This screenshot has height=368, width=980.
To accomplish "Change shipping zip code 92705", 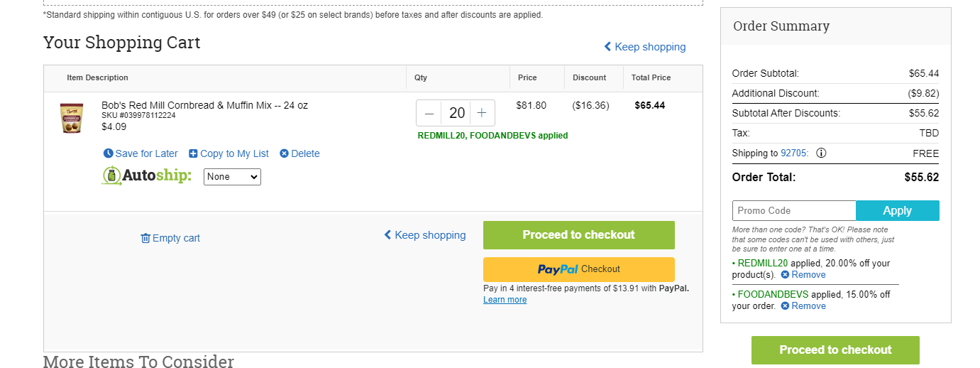I will (x=793, y=153).
